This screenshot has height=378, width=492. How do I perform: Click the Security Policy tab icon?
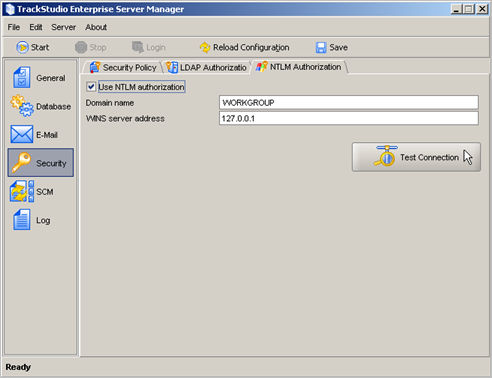(95, 67)
